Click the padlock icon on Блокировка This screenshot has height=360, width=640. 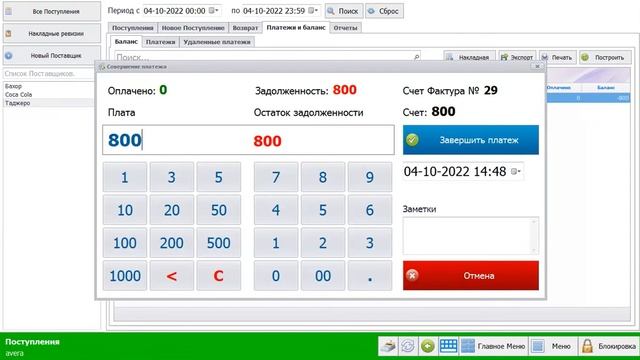tap(587, 346)
